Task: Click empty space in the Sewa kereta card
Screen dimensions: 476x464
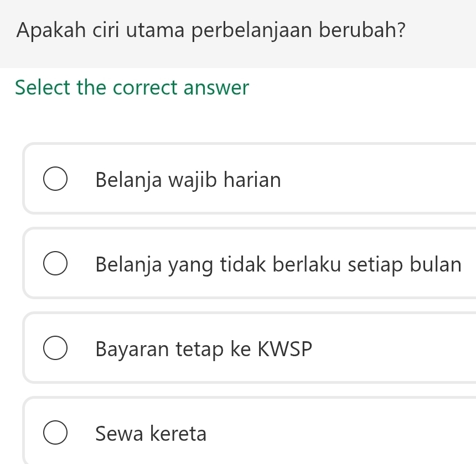Action: pyautogui.click(x=343, y=434)
